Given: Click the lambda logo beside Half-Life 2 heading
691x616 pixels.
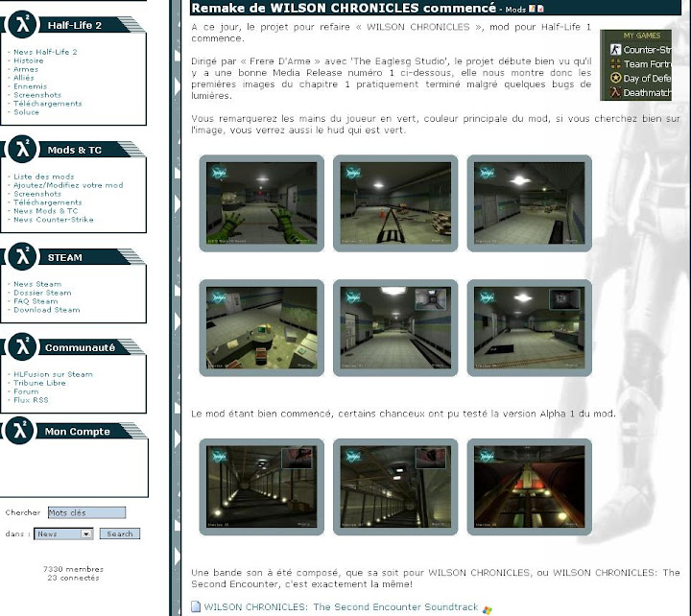Looking at the screenshot, I should [x=22, y=24].
